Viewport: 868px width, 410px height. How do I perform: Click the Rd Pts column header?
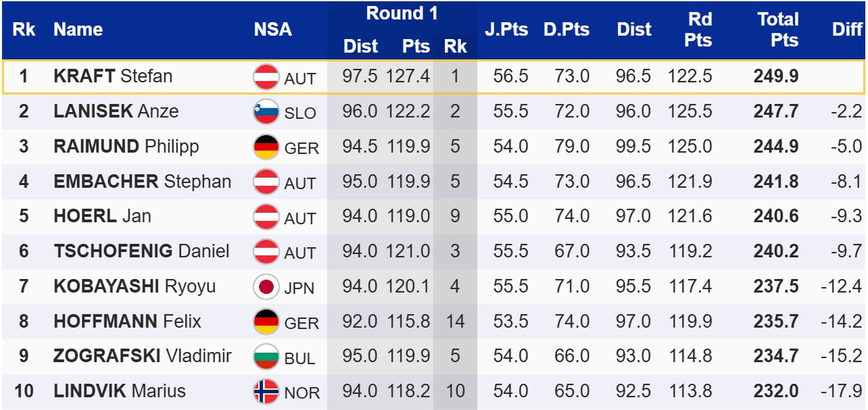(699, 30)
